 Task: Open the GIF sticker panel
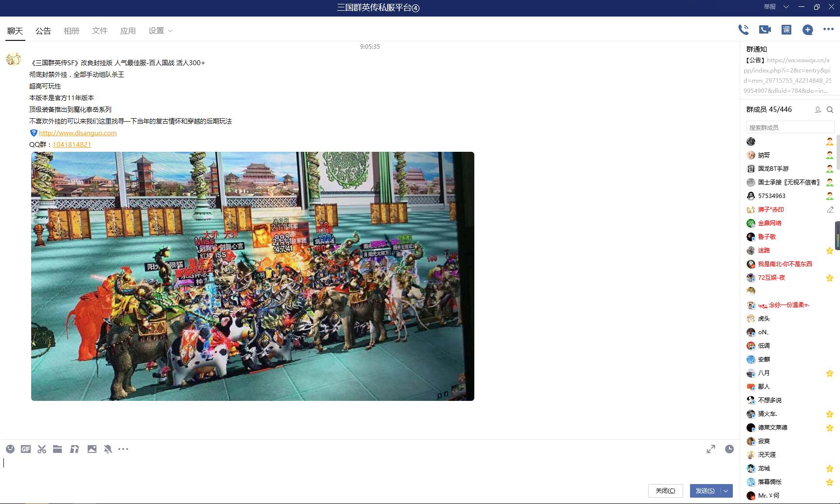[x=26, y=449]
